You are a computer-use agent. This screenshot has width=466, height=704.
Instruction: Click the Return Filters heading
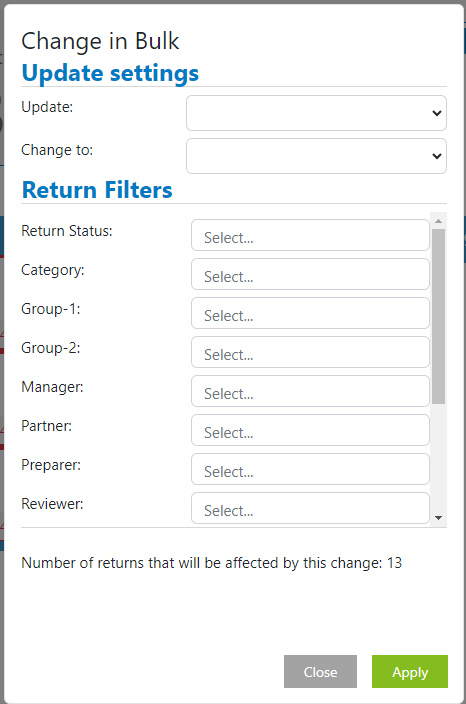tap(97, 190)
